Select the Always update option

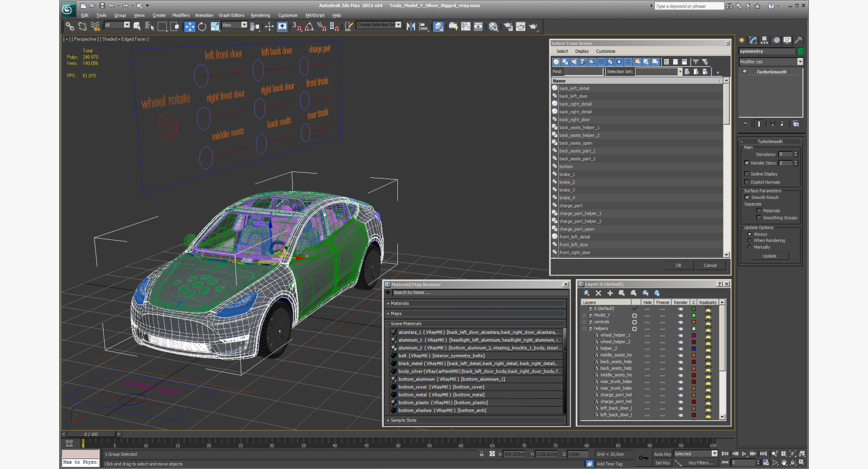pyautogui.click(x=750, y=234)
